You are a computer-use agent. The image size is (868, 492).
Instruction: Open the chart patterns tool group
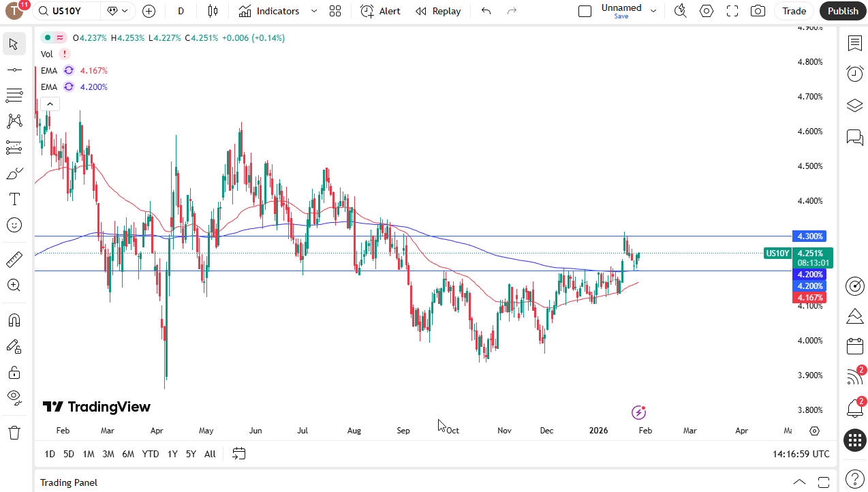click(x=14, y=121)
